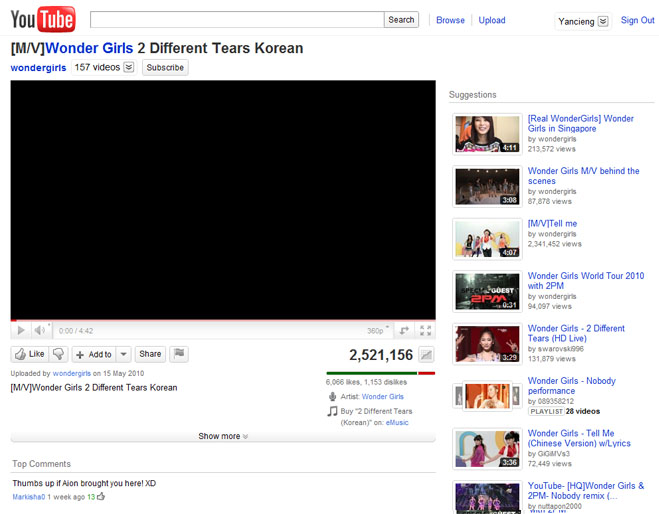Open the uploader wondergirls link in description

coord(72,373)
